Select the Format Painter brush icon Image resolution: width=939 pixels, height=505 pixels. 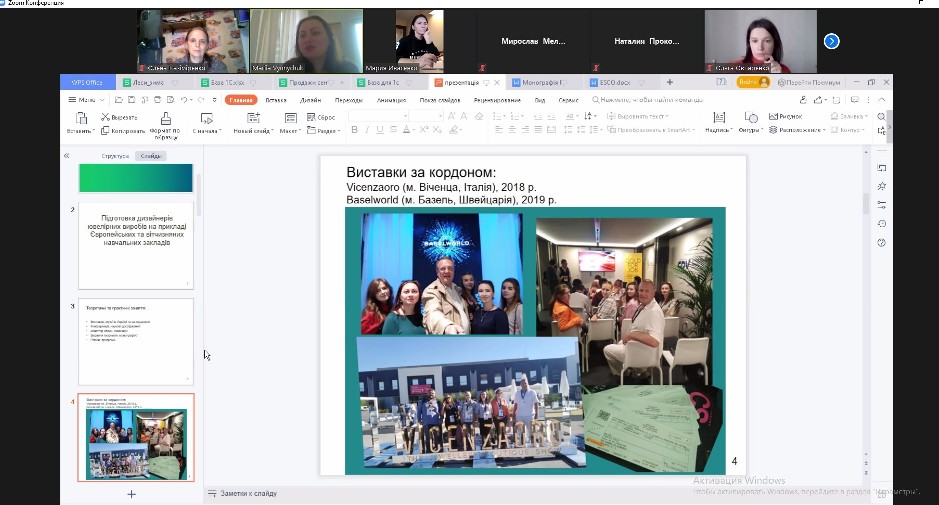(x=165, y=117)
